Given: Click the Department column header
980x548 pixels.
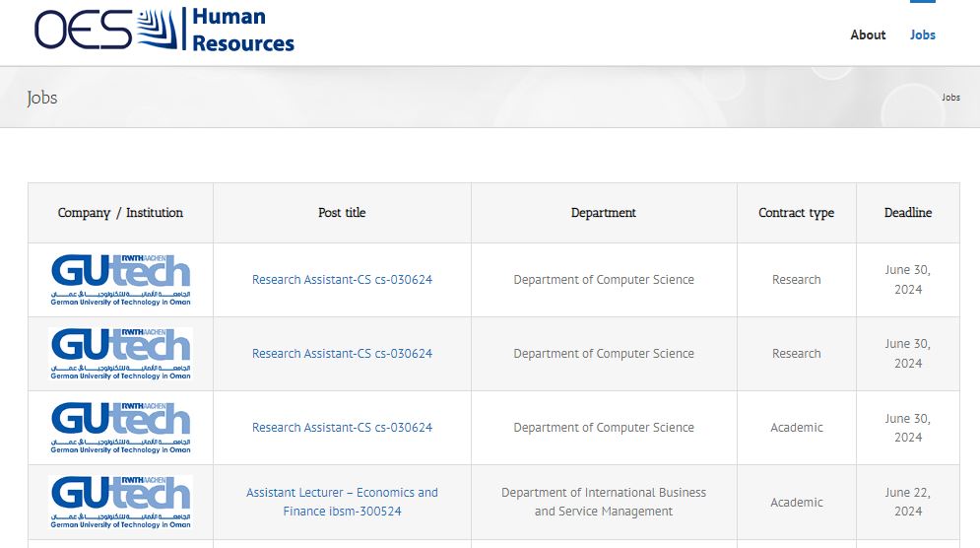Looking at the screenshot, I should point(604,213).
